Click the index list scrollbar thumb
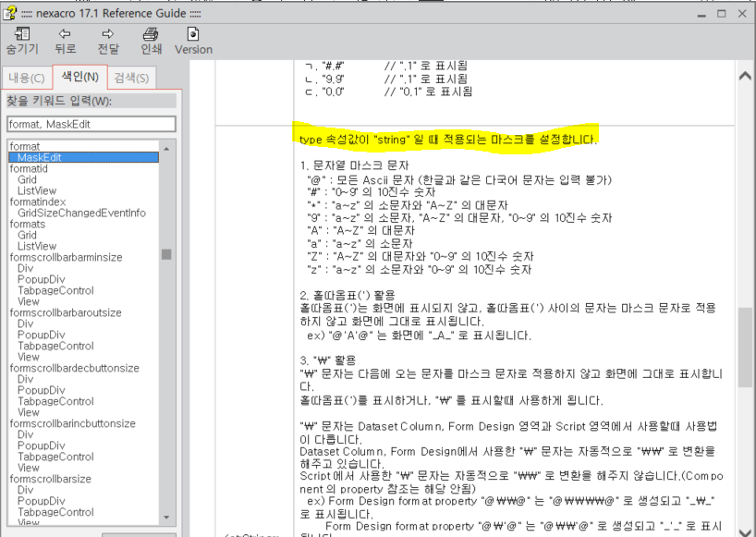Viewport: 756px width, 537px height. click(166, 254)
